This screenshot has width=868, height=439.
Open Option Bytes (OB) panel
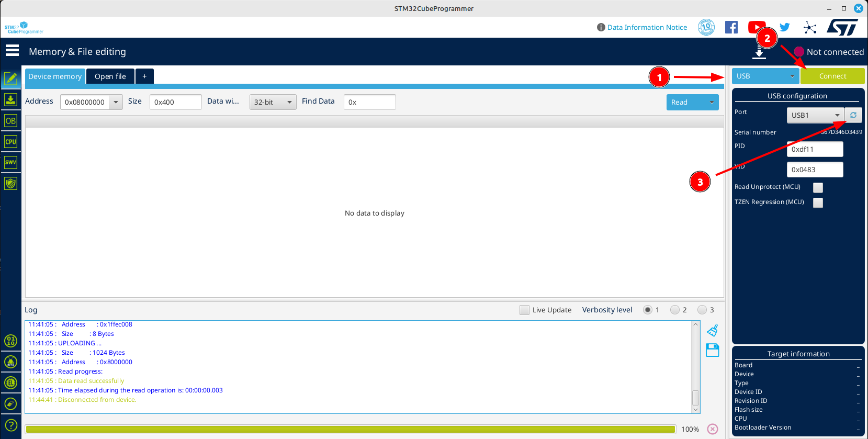click(x=10, y=121)
